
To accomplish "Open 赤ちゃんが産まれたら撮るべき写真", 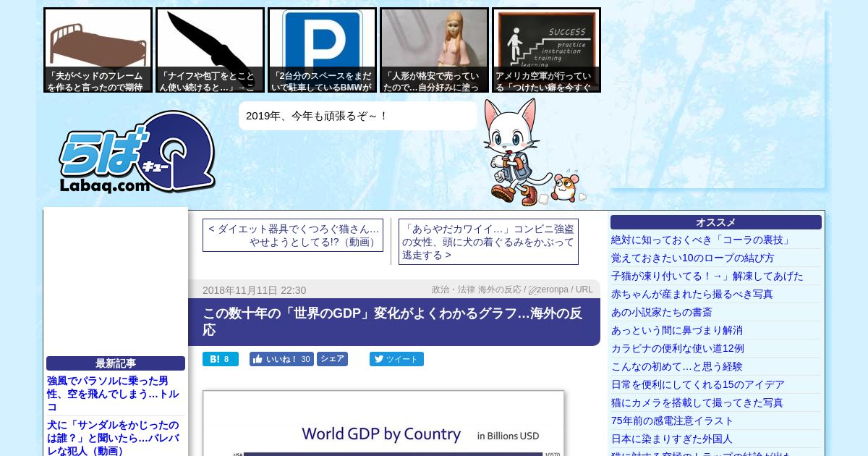I will coord(692,294).
